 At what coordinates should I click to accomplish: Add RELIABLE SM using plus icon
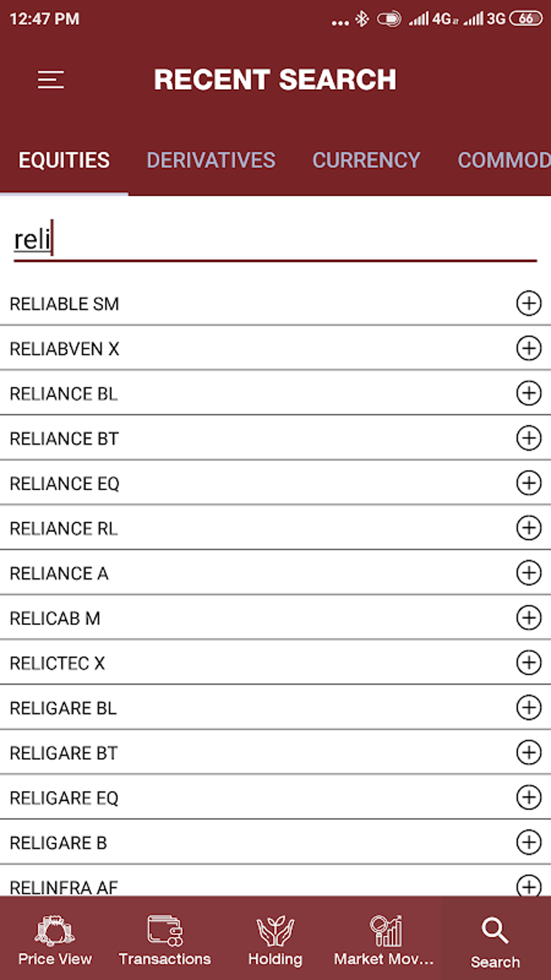click(528, 303)
